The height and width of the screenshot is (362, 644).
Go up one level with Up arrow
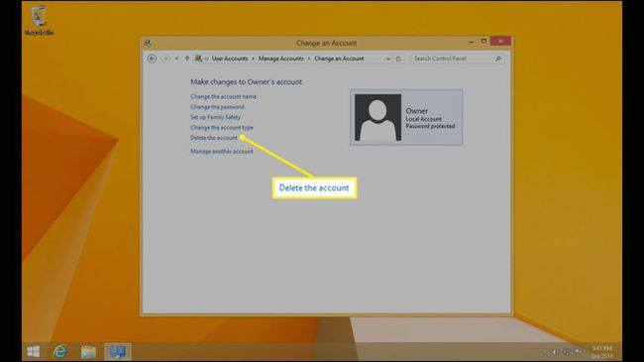point(187,59)
